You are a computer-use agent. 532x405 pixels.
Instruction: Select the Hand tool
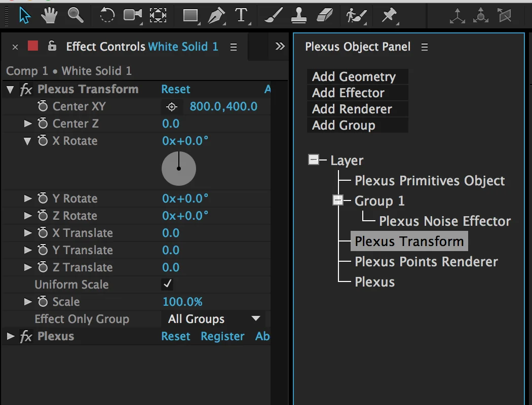pos(49,15)
